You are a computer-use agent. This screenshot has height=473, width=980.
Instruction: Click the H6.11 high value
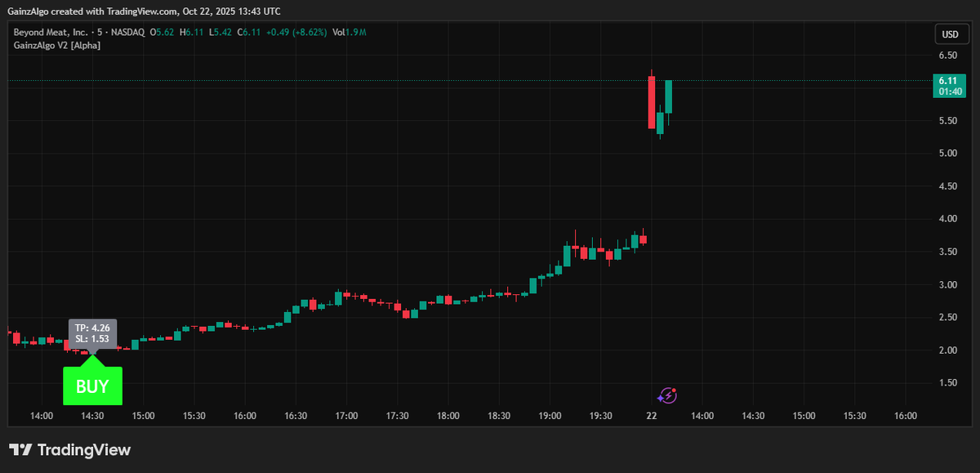pos(194,32)
